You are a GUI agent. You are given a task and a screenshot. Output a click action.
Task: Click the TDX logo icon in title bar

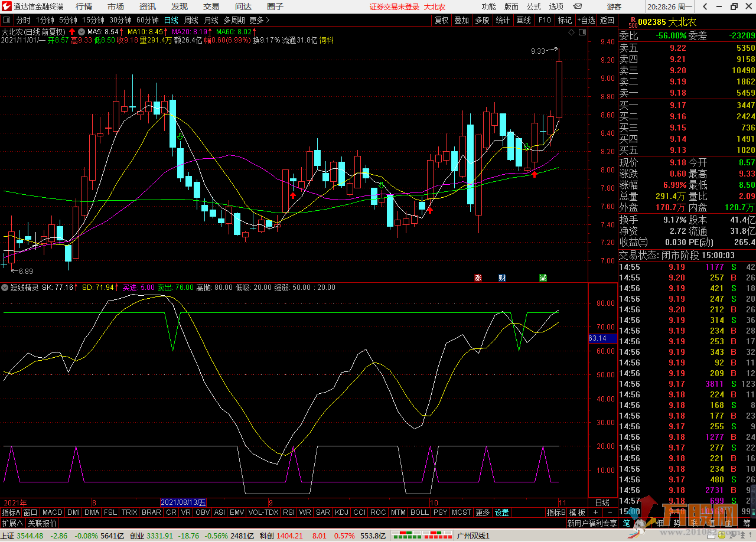(x=8, y=6)
